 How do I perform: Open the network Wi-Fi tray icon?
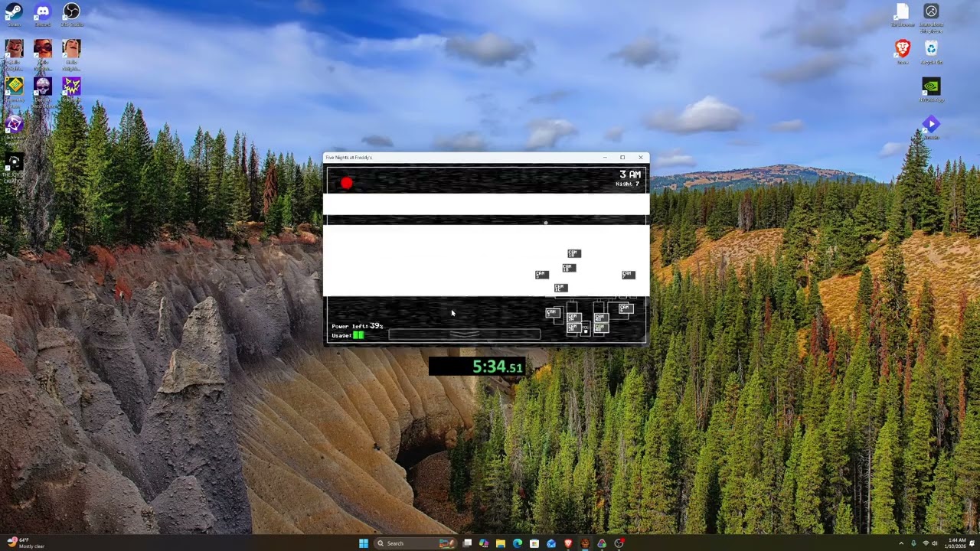[x=926, y=543]
